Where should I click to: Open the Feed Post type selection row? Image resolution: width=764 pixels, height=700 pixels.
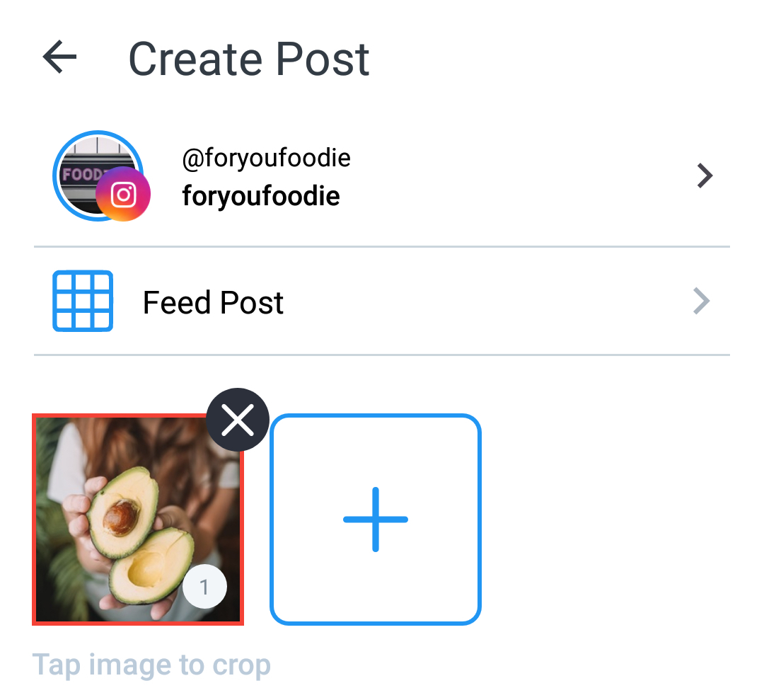[382, 302]
